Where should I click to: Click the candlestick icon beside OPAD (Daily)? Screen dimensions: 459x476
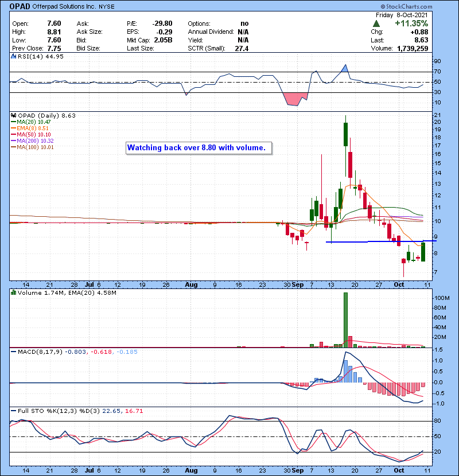[13, 115]
